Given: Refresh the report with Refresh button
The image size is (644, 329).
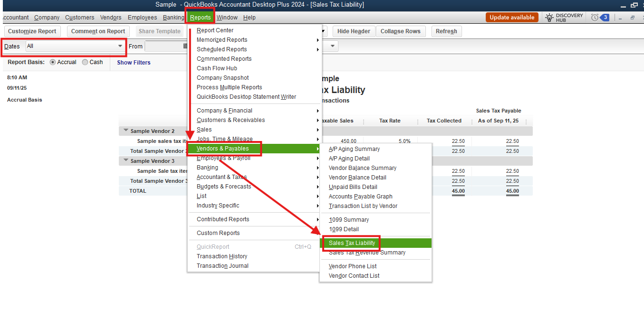Looking at the screenshot, I should (446, 31).
